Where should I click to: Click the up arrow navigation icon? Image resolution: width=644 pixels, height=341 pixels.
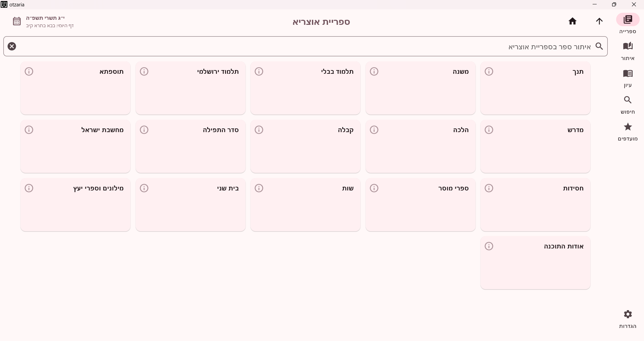[599, 21]
